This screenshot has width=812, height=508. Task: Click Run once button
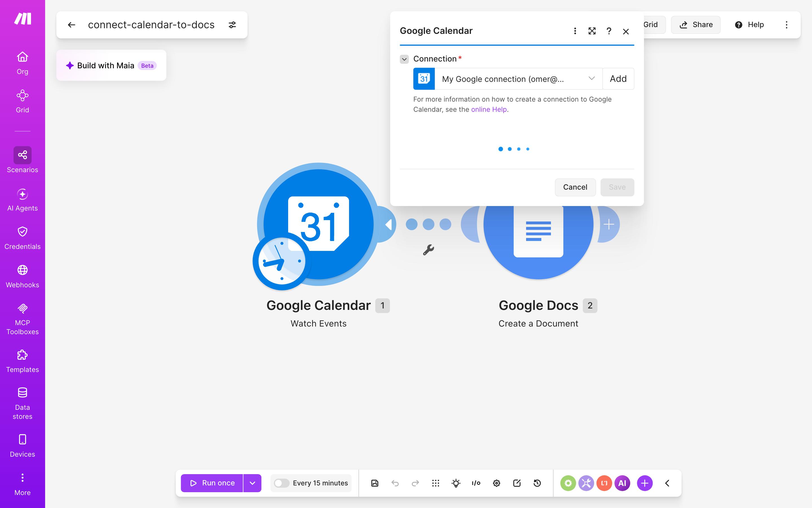212,483
